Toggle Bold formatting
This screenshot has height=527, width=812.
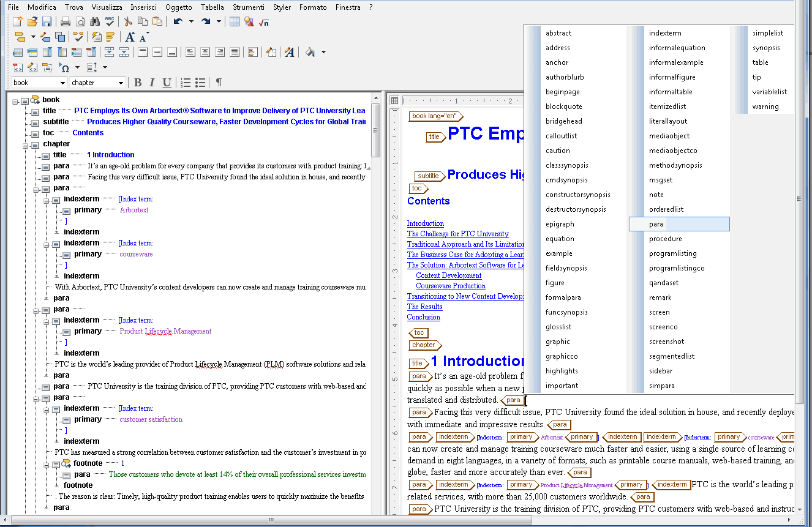point(138,83)
